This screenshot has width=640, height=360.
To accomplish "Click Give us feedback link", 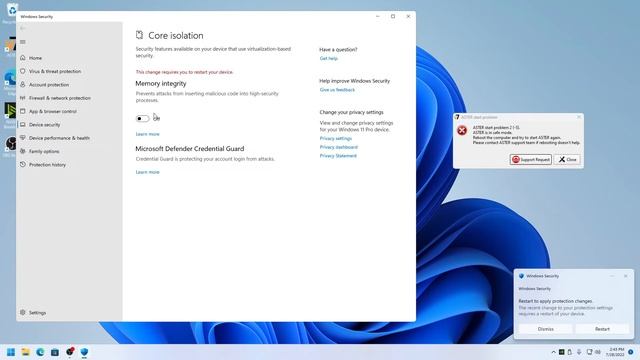I will pos(337,90).
